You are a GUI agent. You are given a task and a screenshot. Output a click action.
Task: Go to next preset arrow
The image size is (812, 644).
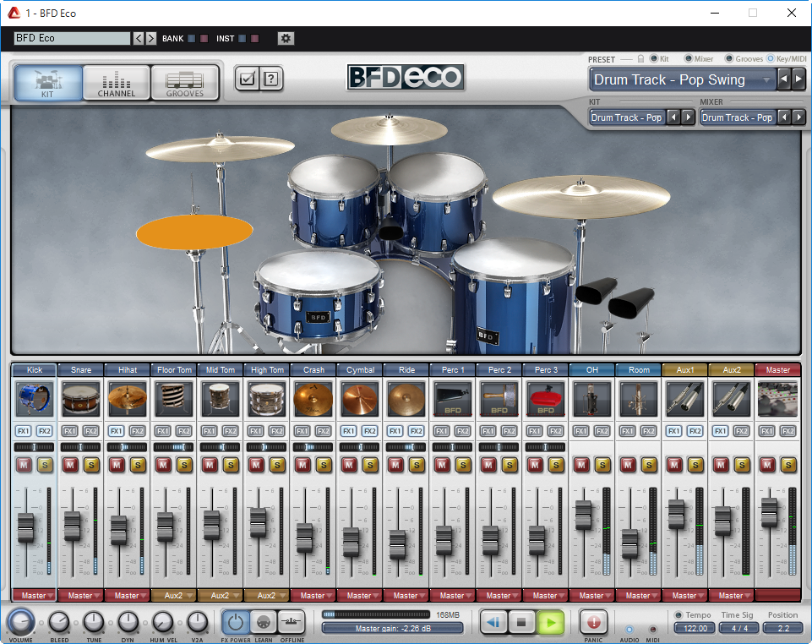click(x=798, y=79)
